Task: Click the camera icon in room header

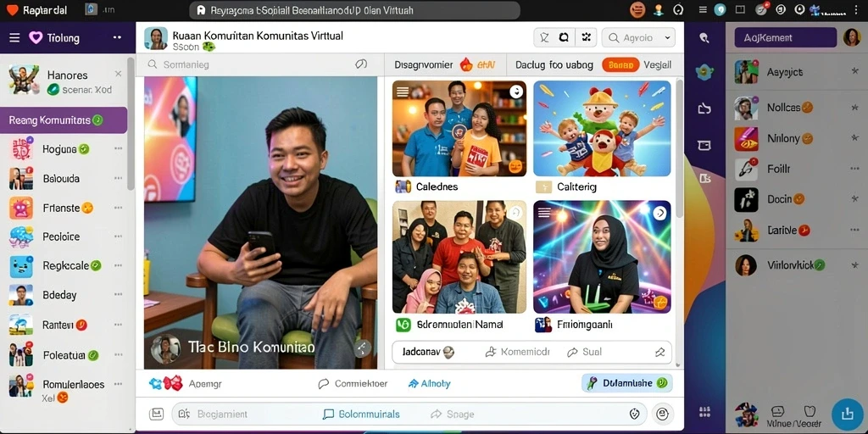Action: pos(564,37)
